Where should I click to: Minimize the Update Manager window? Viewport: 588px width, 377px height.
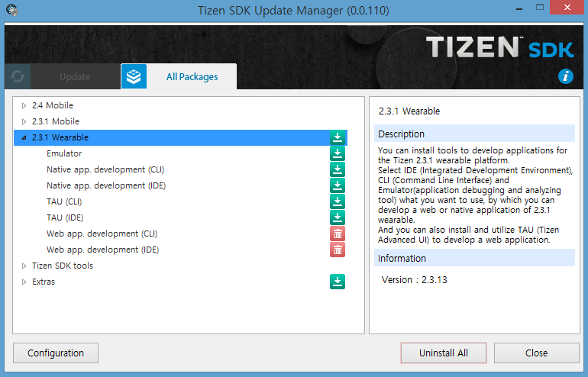click(519, 8)
